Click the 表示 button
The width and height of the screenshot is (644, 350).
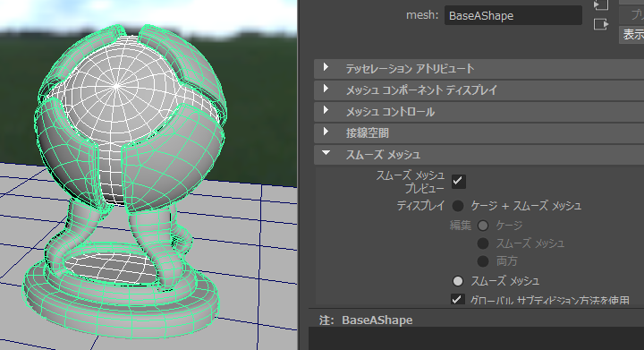coord(632,35)
